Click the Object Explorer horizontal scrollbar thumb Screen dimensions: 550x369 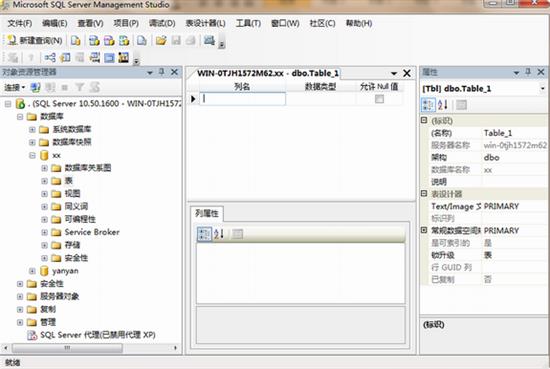click(67, 348)
